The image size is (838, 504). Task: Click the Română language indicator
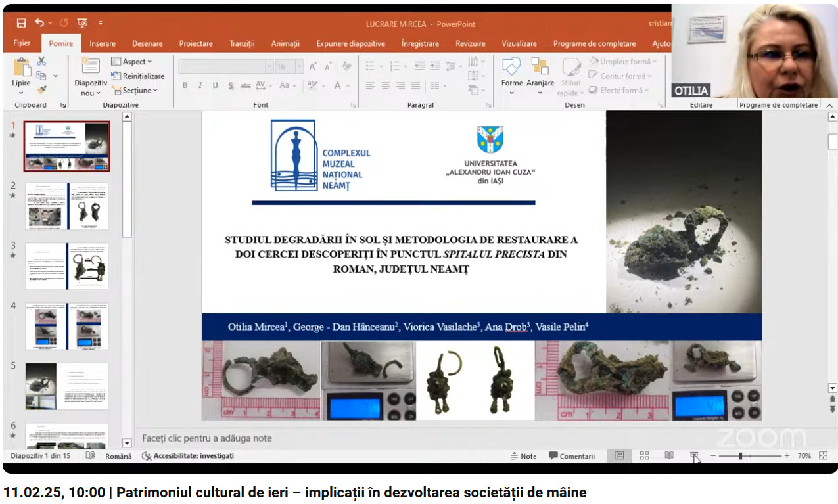(118, 456)
